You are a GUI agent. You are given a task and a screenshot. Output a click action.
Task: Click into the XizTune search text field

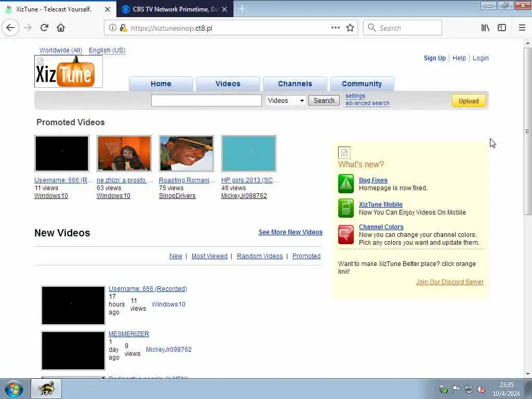tap(206, 100)
